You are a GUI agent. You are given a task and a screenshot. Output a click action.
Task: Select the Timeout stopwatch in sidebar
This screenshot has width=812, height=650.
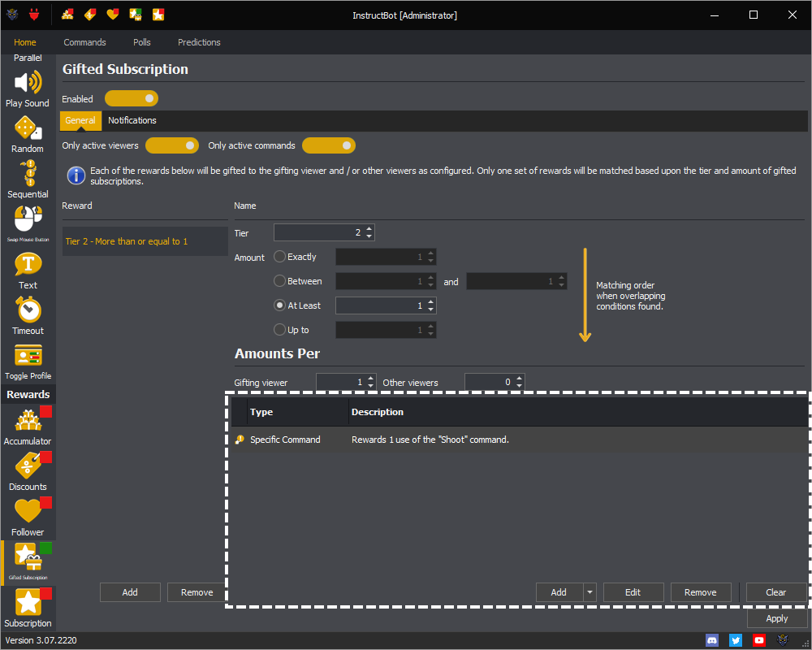pos(28,316)
